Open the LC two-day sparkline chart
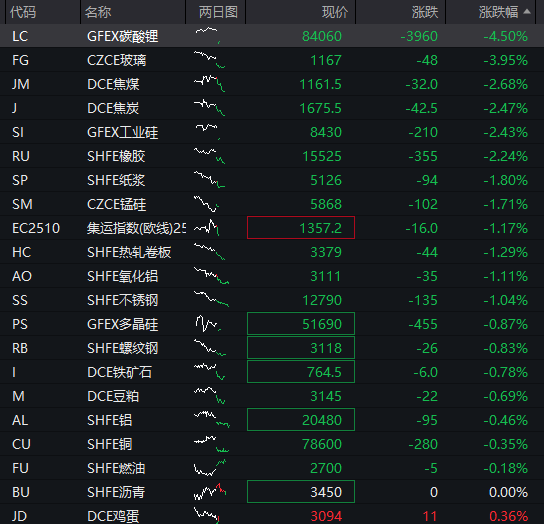The width and height of the screenshot is (544, 524). 207,36
